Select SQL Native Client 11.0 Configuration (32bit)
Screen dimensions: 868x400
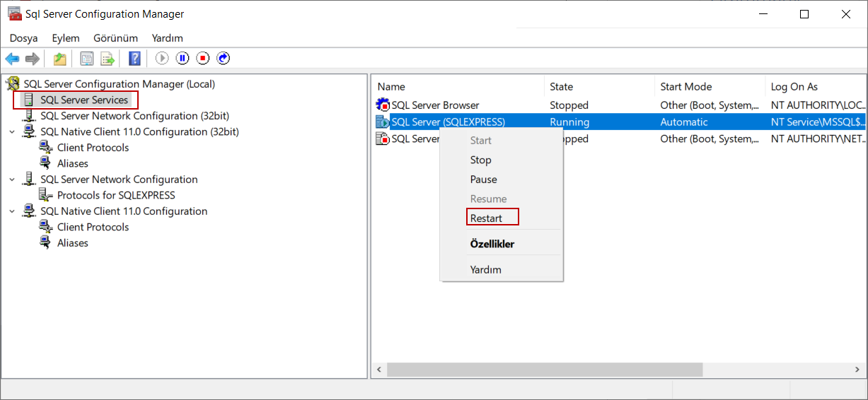pyautogui.click(x=139, y=131)
